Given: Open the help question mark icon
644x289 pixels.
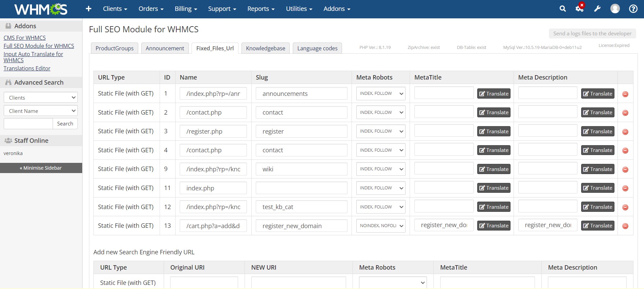Looking at the screenshot, I should pyautogui.click(x=633, y=9).
